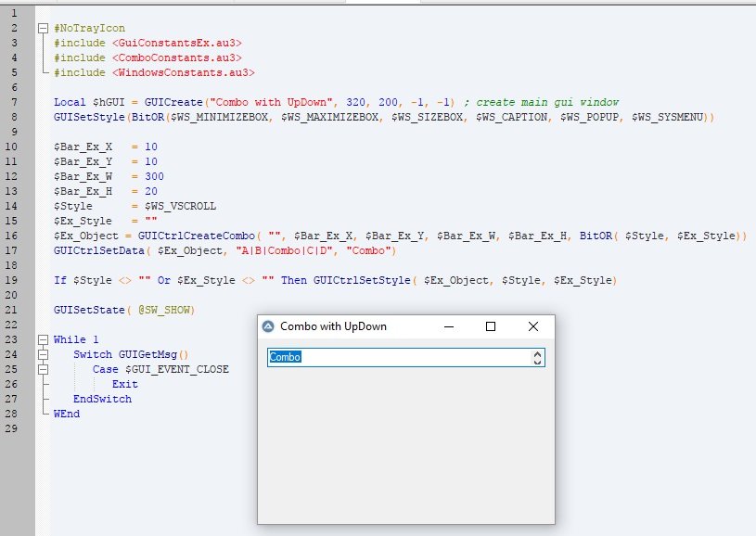The image size is (756, 536).
Task: Place cursor on GUICtrlSetData on line 17
Action: 96,250
